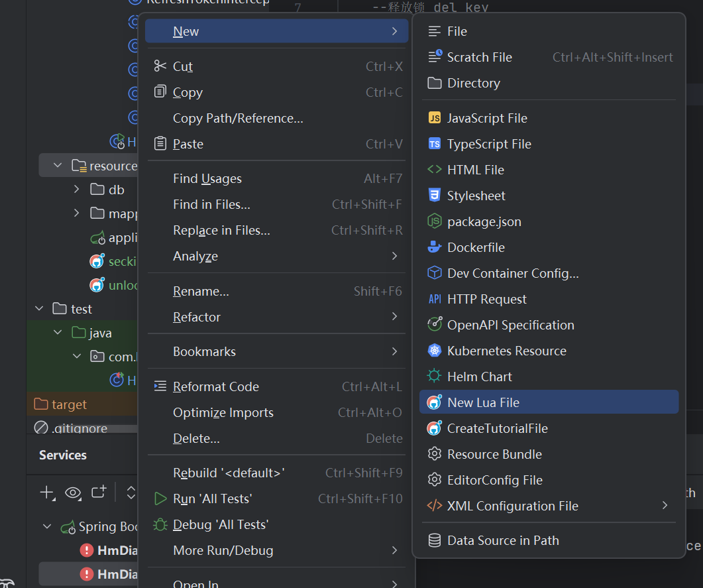Click the HTML File angle brackets icon

[x=434, y=169]
